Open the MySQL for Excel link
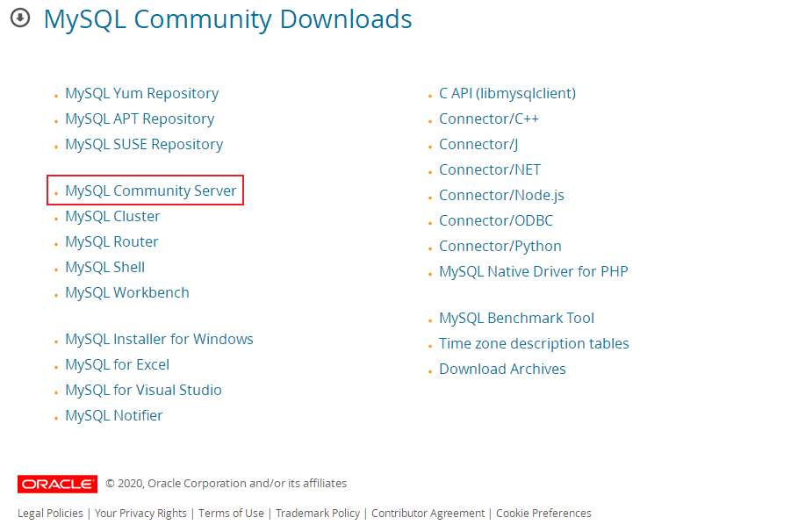The image size is (791, 532). click(117, 364)
